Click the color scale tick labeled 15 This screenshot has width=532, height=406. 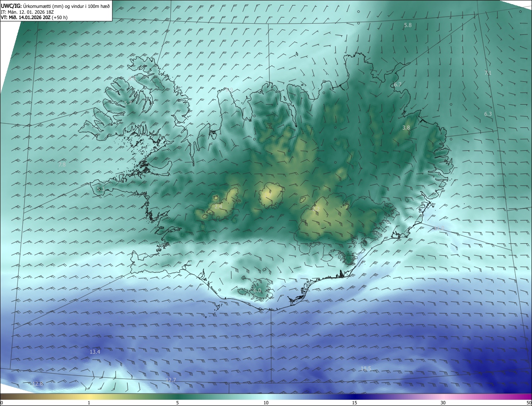coord(355,403)
